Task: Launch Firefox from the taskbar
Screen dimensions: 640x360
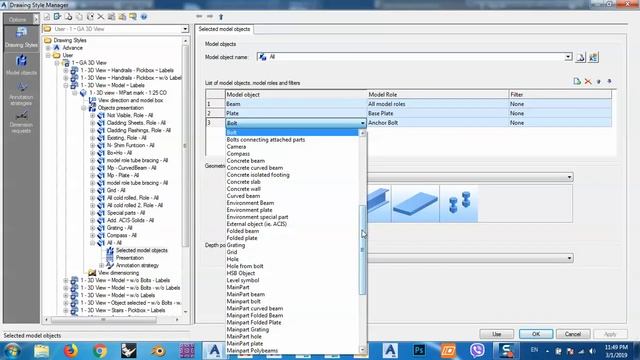Action: [71, 351]
